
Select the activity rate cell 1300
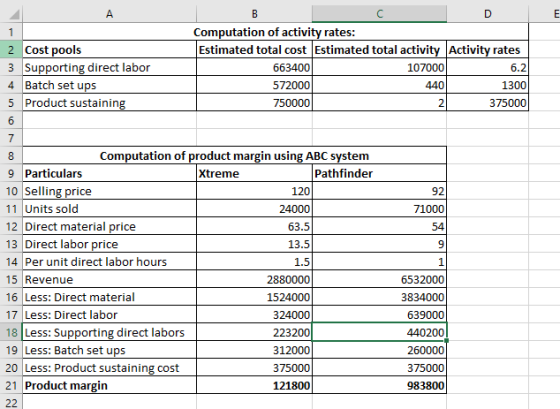pos(488,85)
